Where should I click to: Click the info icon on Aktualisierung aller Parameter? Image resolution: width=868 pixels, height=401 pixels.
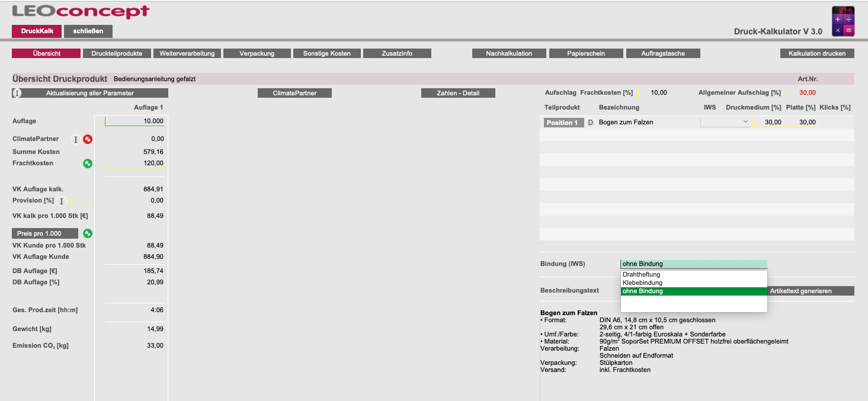point(17,93)
